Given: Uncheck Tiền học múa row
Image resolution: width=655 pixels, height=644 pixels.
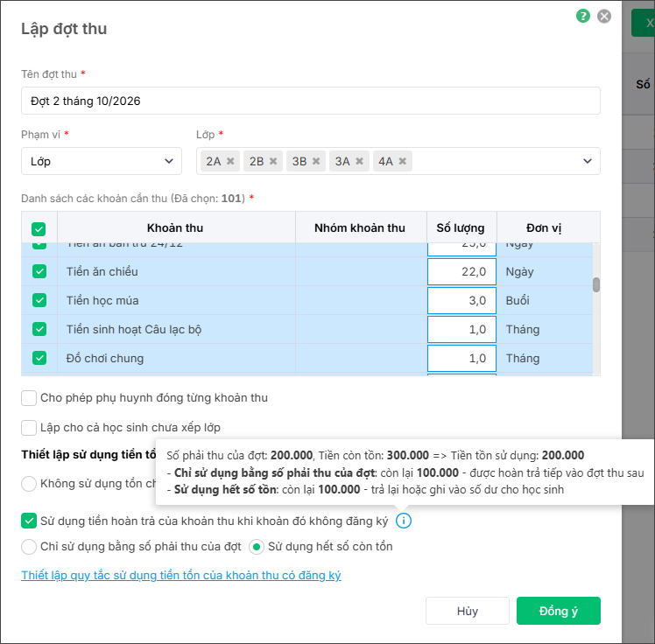Looking at the screenshot, I should click(39, 300).
